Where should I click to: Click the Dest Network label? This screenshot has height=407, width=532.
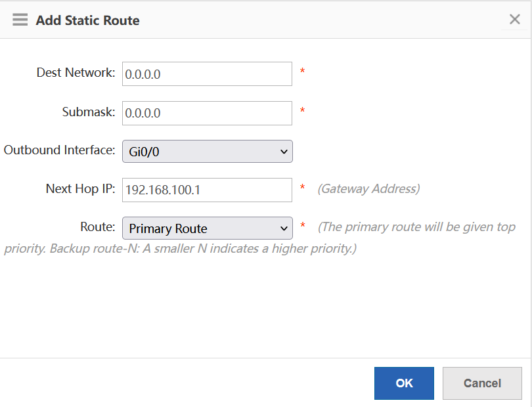76,73
